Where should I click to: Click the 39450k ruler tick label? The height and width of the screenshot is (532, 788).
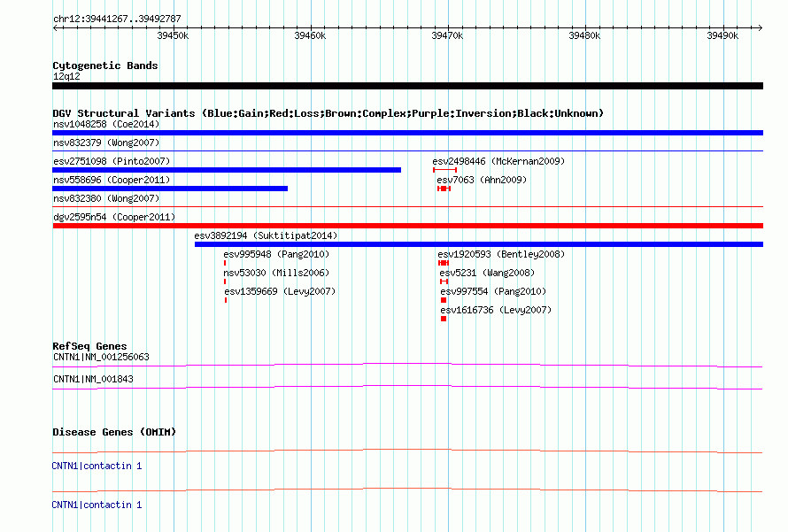tap(173, 35)
